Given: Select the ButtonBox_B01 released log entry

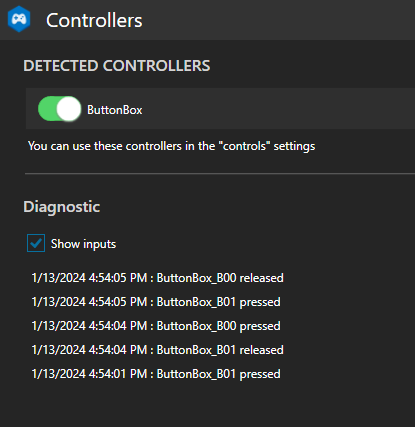Looking at the screenshot, I should [158, 350].
